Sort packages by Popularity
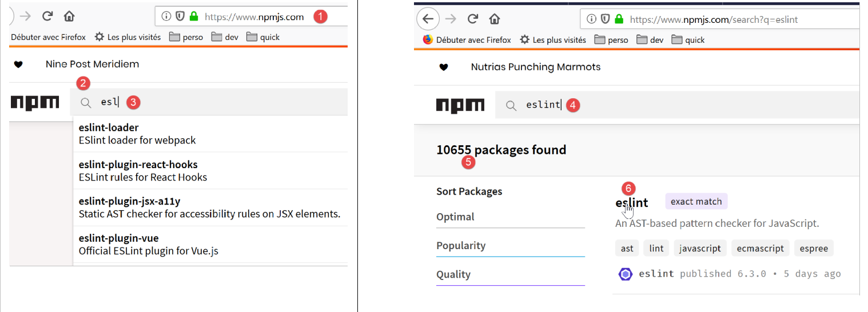 pos(461,246)
